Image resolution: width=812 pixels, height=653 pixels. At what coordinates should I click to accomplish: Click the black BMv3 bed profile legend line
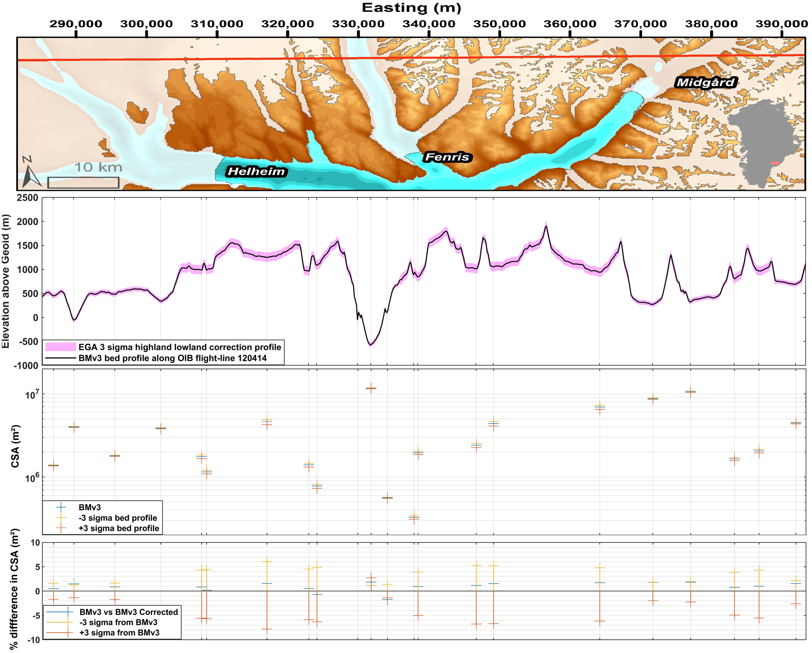click(x=60, y=358)
